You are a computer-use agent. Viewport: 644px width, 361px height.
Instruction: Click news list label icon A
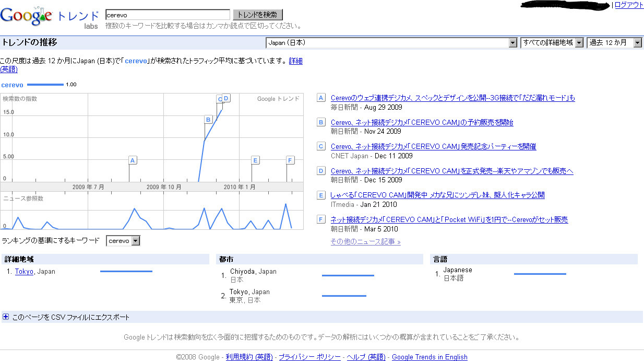321,98
